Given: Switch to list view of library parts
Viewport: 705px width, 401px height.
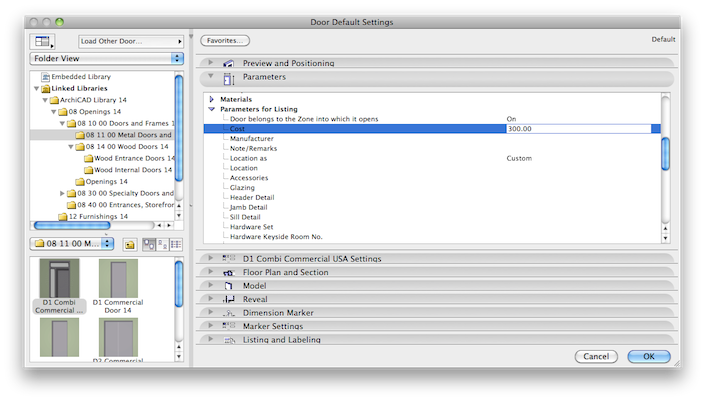Looking at the screenshot, I should pos(176,245).
